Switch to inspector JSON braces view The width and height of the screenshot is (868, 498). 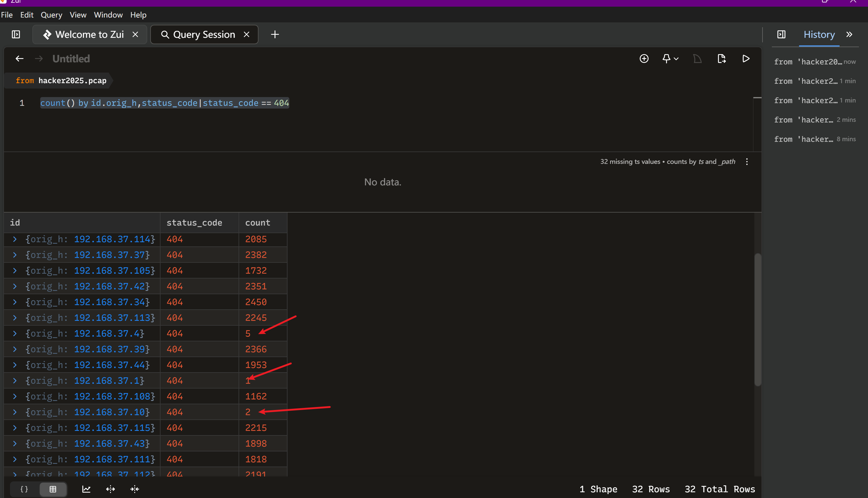pyautogui.click(x=24, y=489)
